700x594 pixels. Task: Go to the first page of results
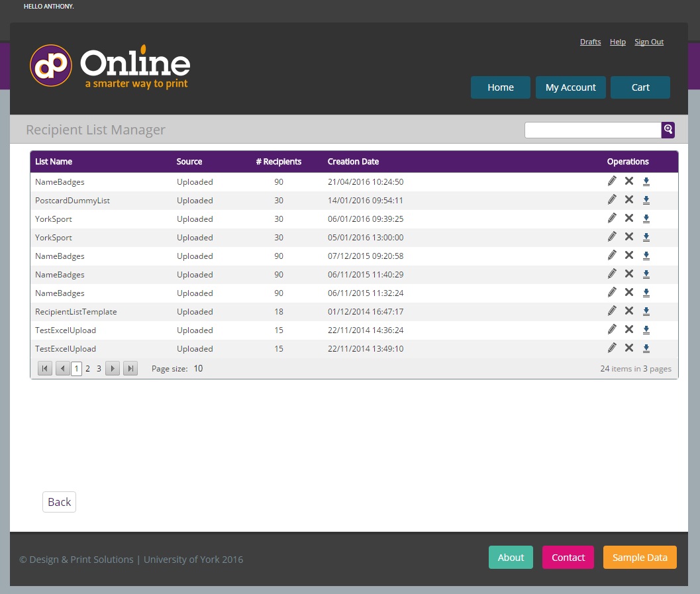pos(44,369)
